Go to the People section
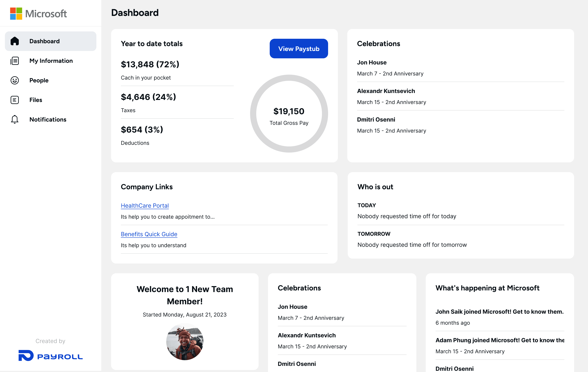Screen dimensions: 588x372 (x=39, y=80)
